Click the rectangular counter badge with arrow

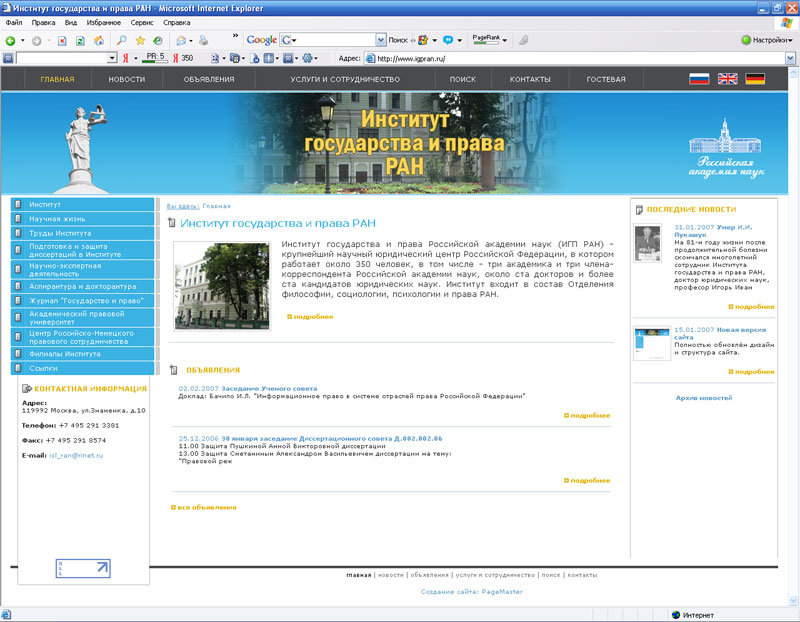83,568
